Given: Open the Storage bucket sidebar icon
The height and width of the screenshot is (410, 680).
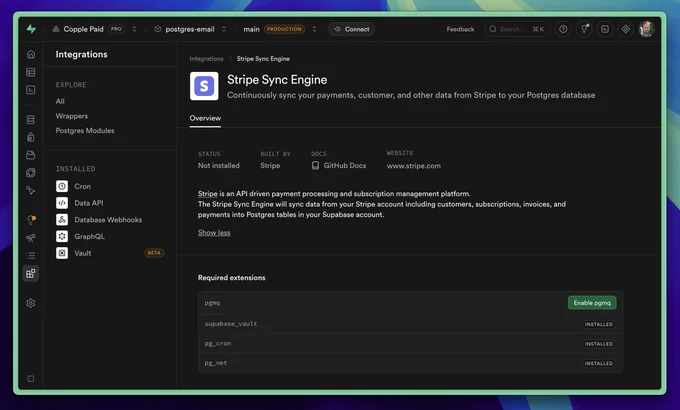Looking at the screenshot, I should 31,155.
